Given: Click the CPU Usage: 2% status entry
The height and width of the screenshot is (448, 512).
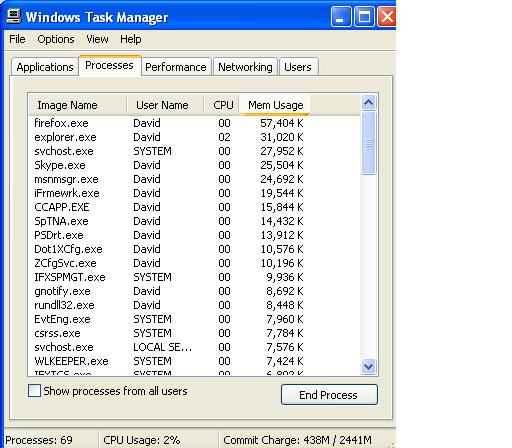Looking at the screenshot, I should point(142,440).
